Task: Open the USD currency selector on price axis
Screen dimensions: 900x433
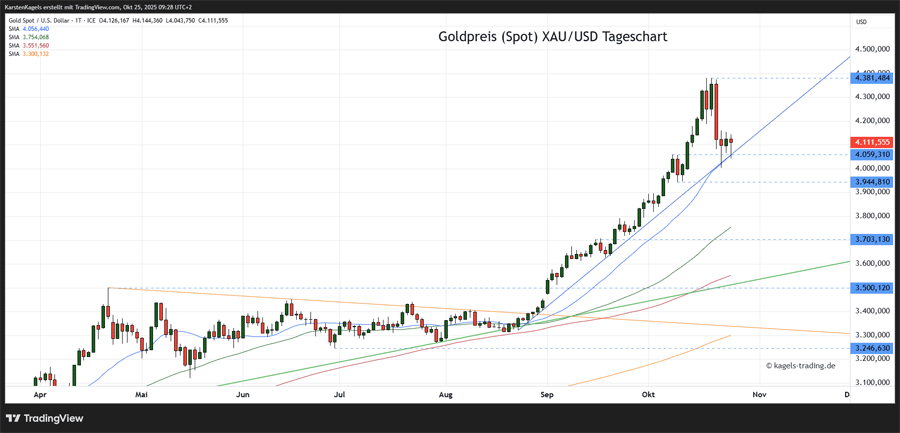Action: (861, 21)
